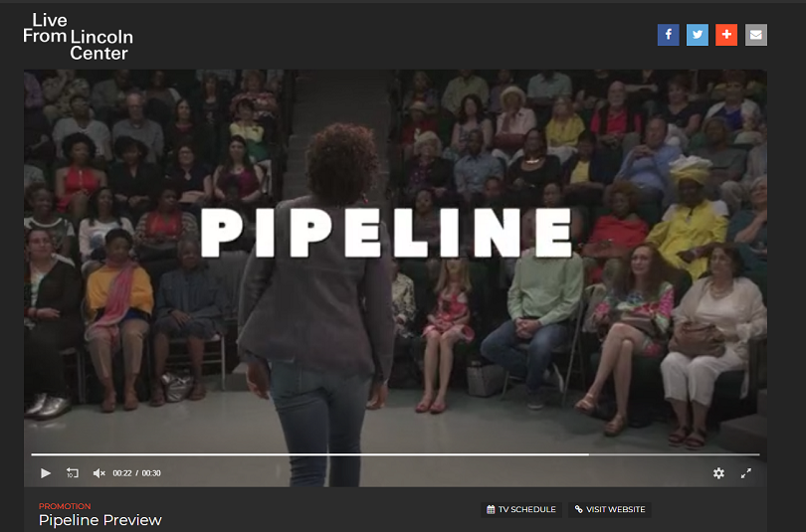Rewind the video ten seconds
This screenshot has width=806, height=532.
[73, 473]
